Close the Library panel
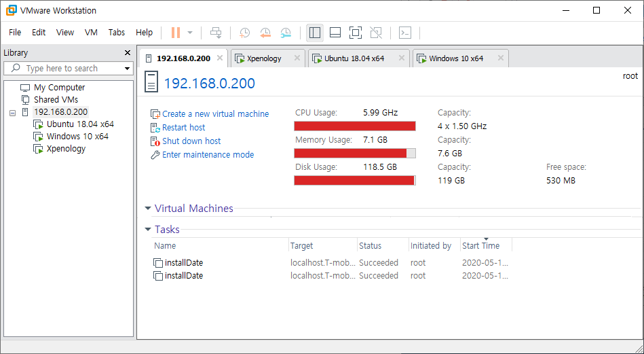This screenshot has height=354, width=644. pos(128,52)
